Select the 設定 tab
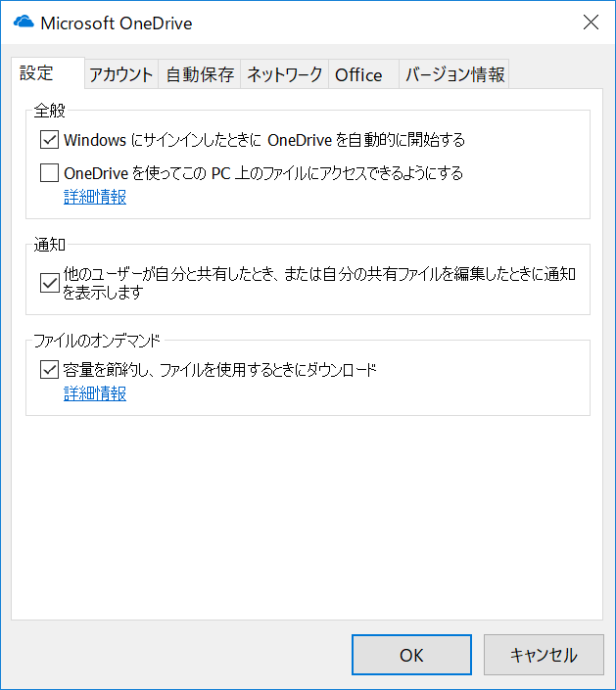616x690 pixels. [x=48, y=73]
